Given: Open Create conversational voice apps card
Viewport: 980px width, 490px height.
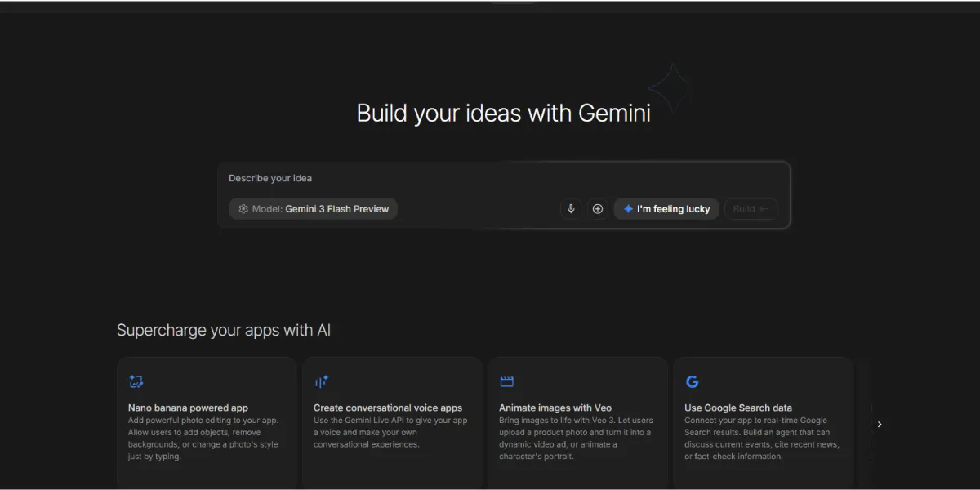Looking at the screenshot, I should (392, 423).
